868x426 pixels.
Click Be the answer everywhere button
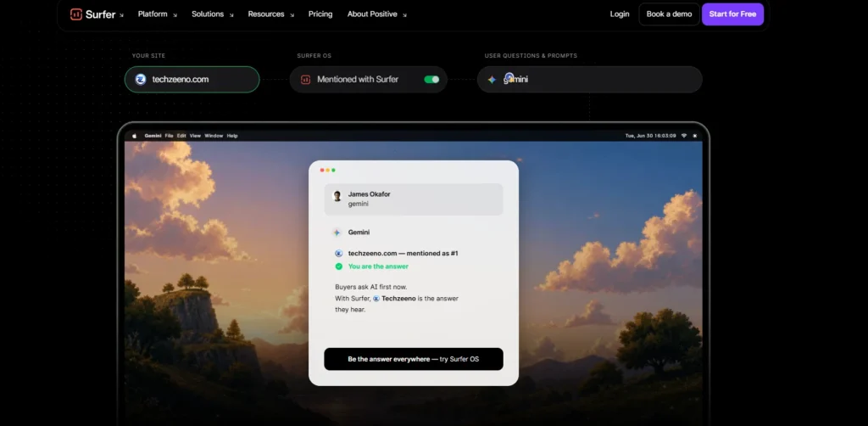[414, 359]
